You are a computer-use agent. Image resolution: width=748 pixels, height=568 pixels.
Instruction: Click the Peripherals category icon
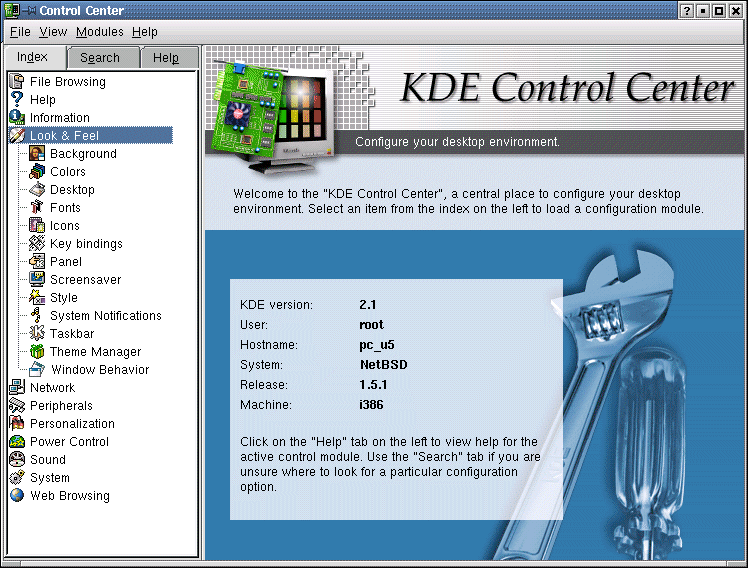click(x=17, y=405)
